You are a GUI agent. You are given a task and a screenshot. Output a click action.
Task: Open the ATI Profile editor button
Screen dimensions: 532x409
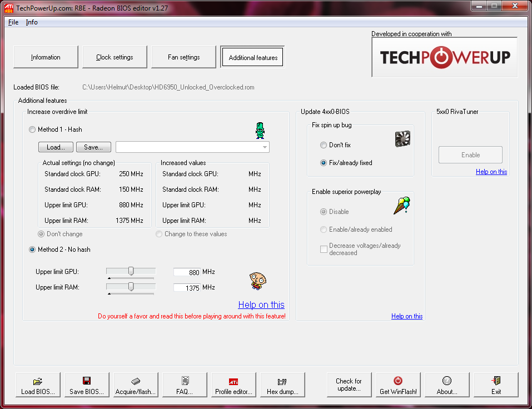[x=233, y=385]
